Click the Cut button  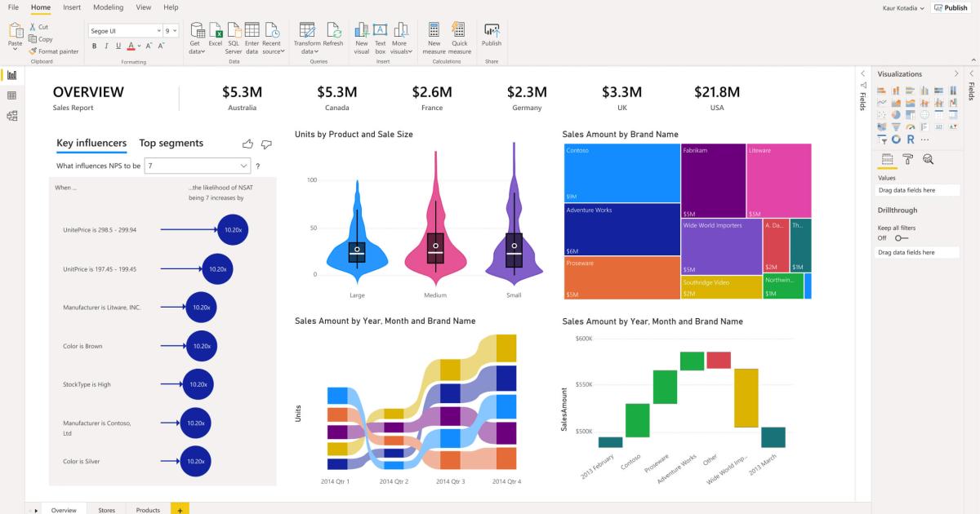click(38, 27)
